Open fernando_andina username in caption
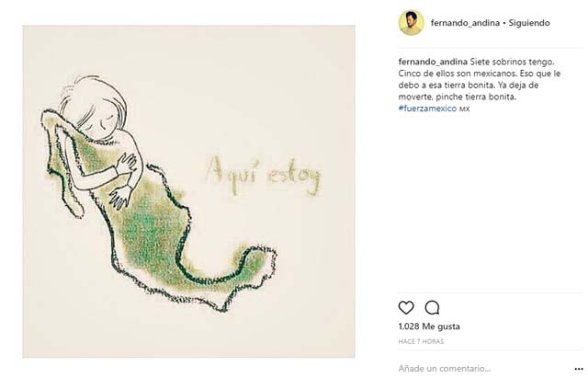 (433, 62)
